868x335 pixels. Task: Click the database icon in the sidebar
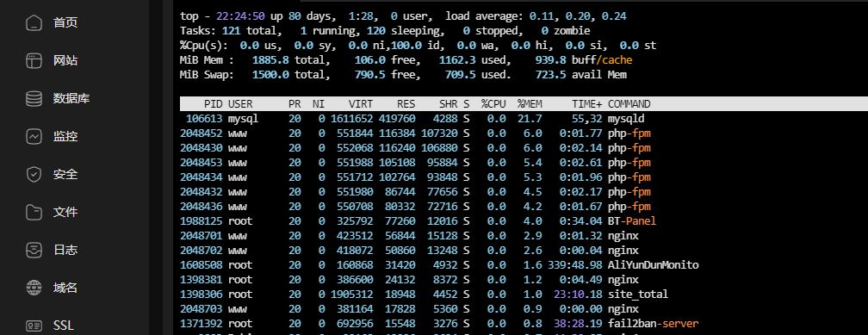(x=34, y=98)
